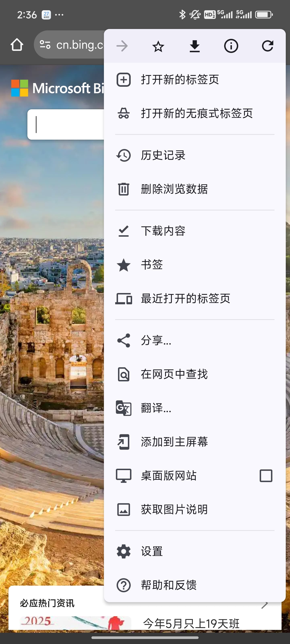Tap the bookmark star outline icon
Viewport: 290px width, 644px height.
(x=158, y=46)
